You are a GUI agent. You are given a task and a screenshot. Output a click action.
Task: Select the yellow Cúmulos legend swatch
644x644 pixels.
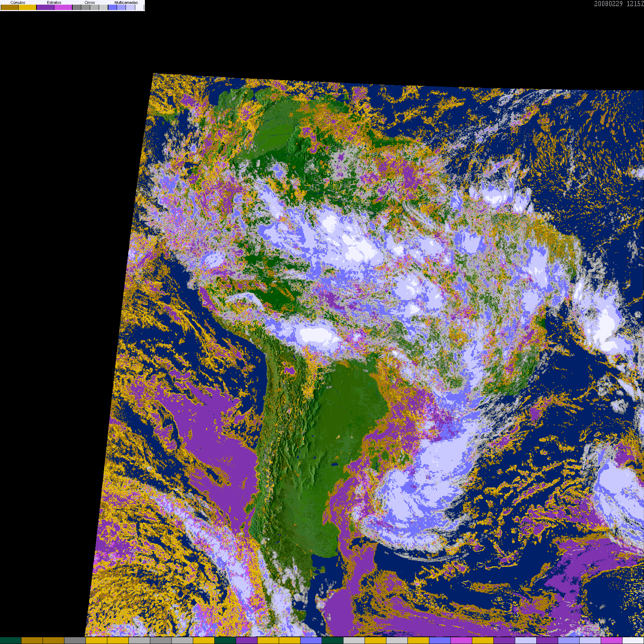click(x=28, y=7)
